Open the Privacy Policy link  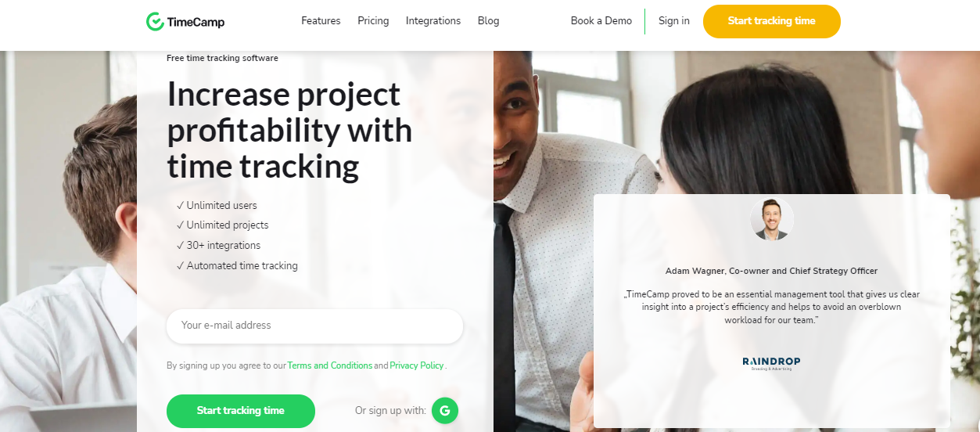tap(417, 365)
